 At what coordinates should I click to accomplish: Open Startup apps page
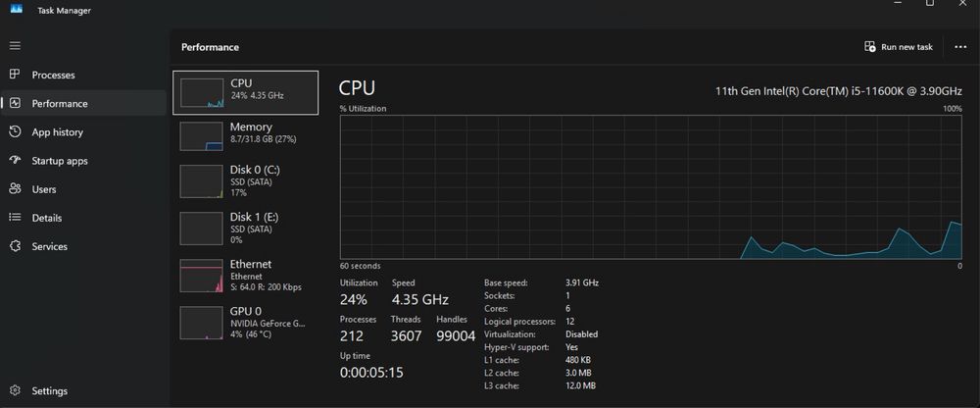tap(60, 161)
